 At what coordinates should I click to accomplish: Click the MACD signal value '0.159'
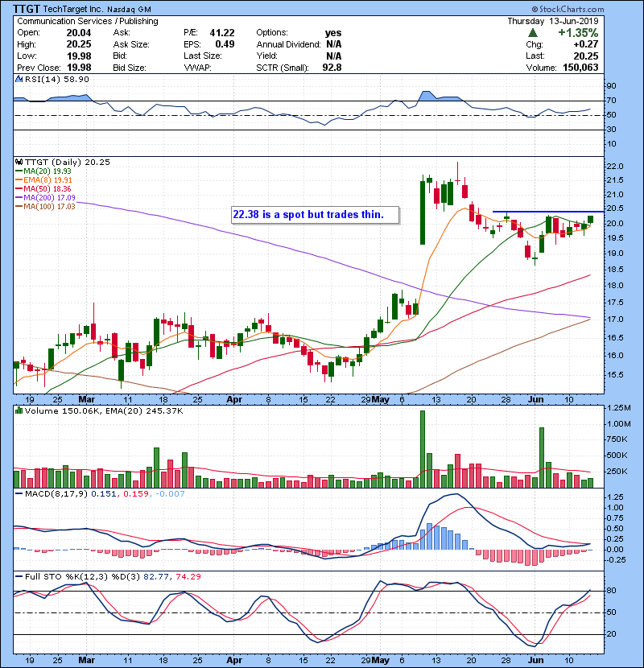coord(136,493)
